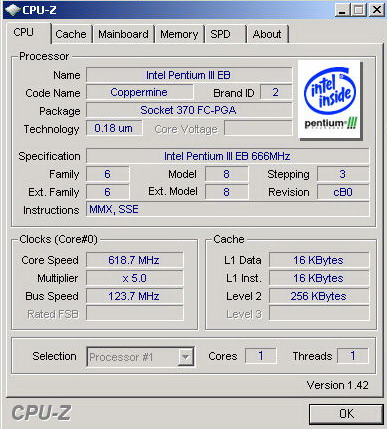
Task: Expand the Processor #1 selection dropdown
Action: click(186, 357)
